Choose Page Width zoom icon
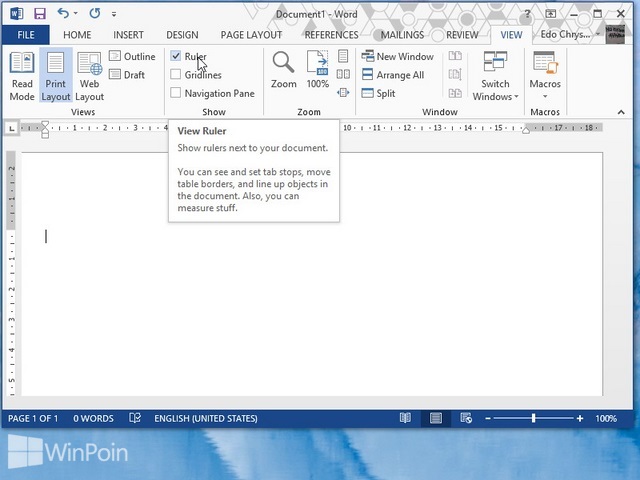The width and height of the screenshot is (640, 480). tap(343, 93)
